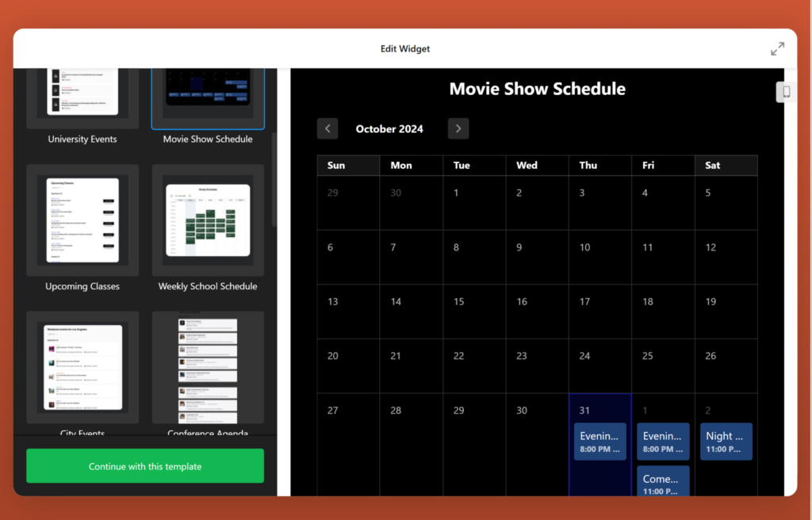Screen dimensions: 812x520
Task: Select the University Events template
Action: coord(82,99)
